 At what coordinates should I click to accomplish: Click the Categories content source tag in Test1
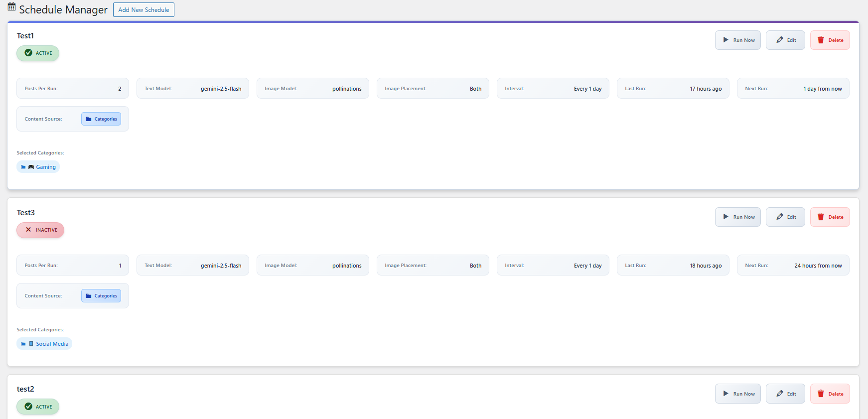coord(101,119)
